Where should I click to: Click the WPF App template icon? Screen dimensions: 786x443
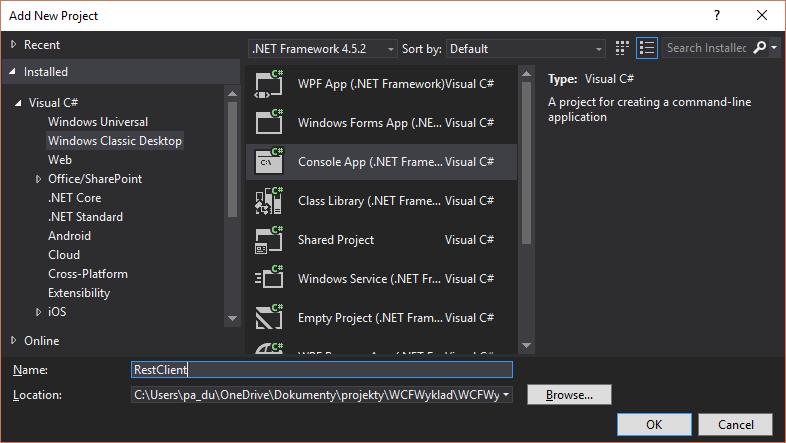click(269, 84)
